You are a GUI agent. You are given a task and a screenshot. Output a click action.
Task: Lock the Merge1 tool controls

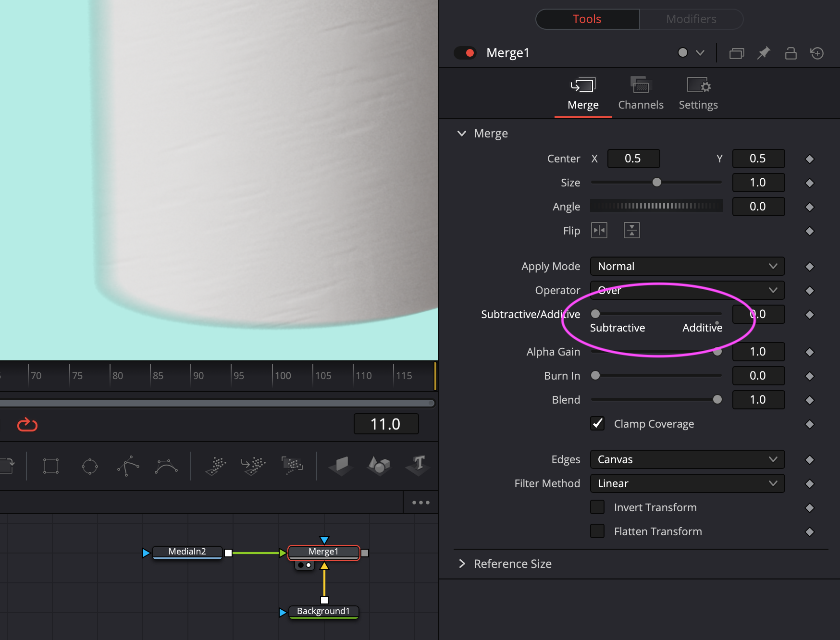[791, 53]
